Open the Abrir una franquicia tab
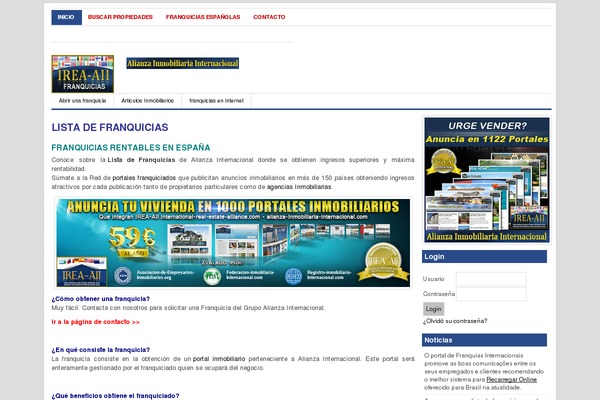Screen dimensions: 600x400 [x=82, y=101]
